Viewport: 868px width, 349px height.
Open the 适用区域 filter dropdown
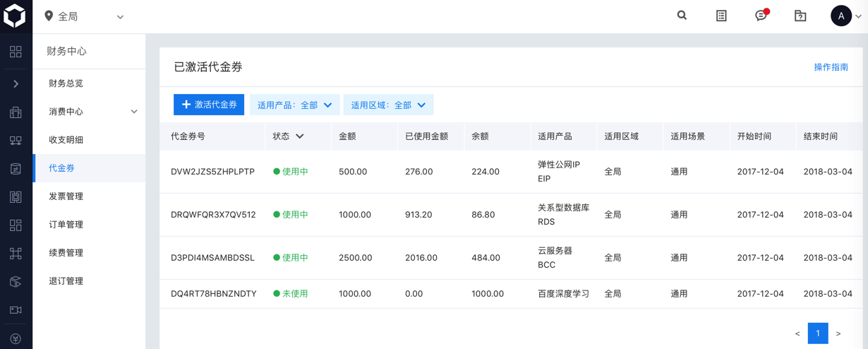click(x=388, y=105)
